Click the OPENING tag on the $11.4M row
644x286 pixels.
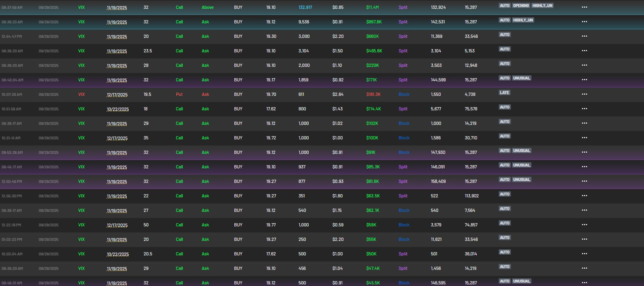521,6
